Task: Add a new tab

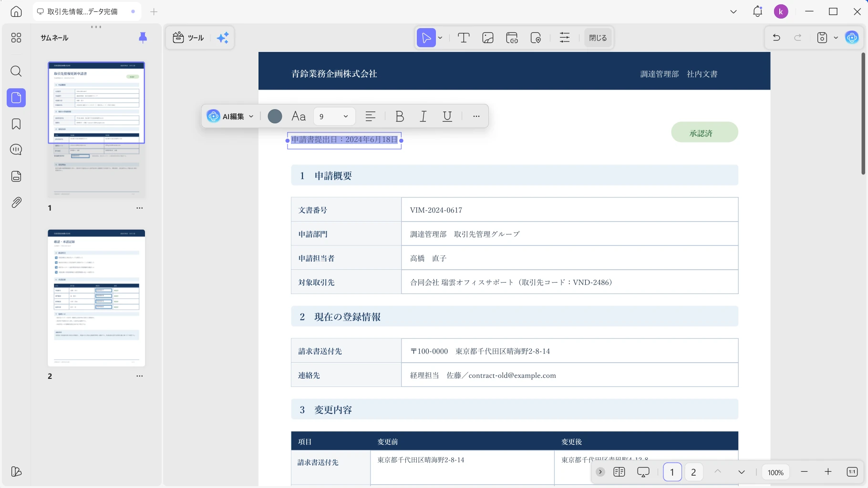Action: [154, 11]
